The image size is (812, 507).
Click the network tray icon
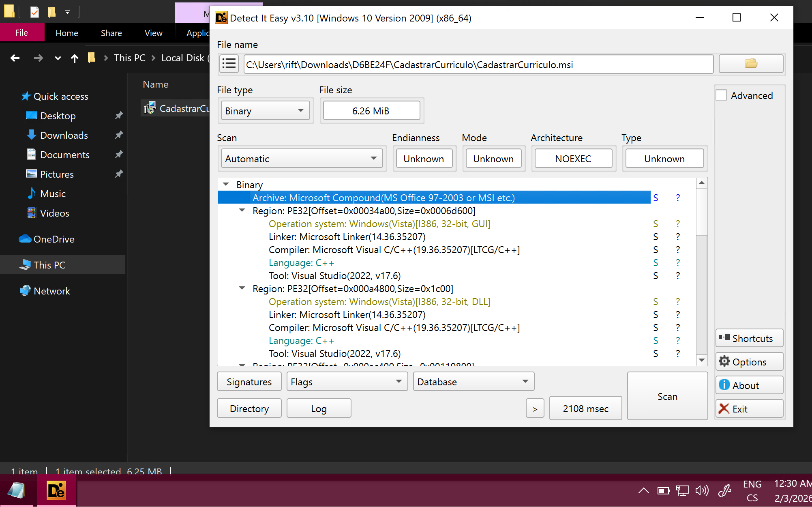pyautogui.click(x=683, y=491)
